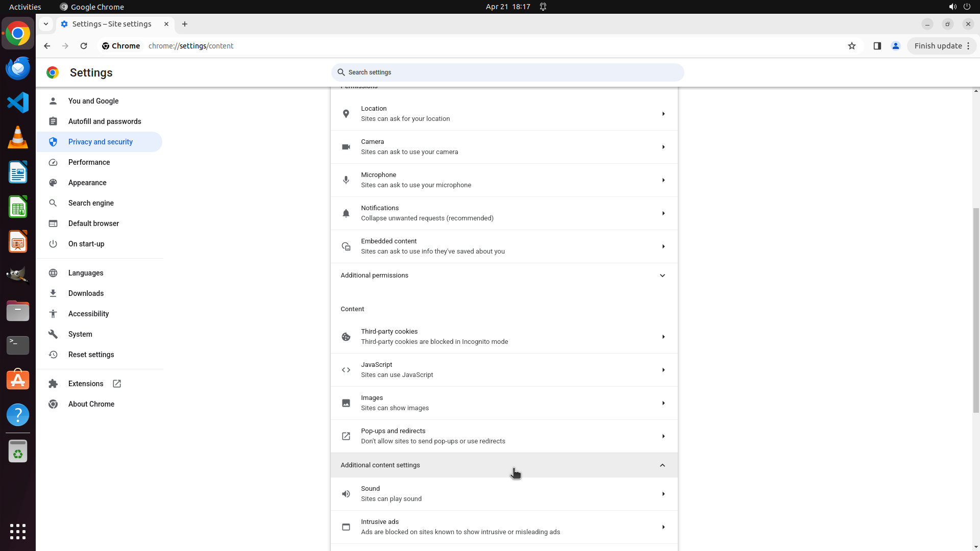Open Thunderbird from the dock

(18, 68)
